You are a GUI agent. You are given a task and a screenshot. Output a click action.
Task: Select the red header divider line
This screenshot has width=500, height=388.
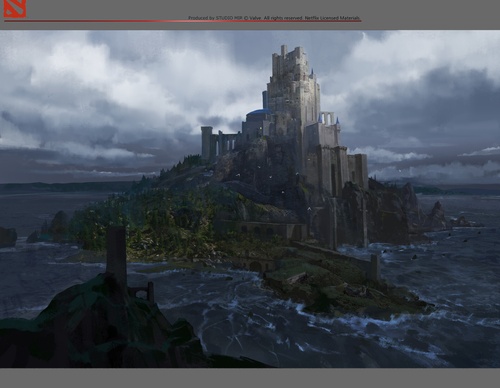click(182, 21)
